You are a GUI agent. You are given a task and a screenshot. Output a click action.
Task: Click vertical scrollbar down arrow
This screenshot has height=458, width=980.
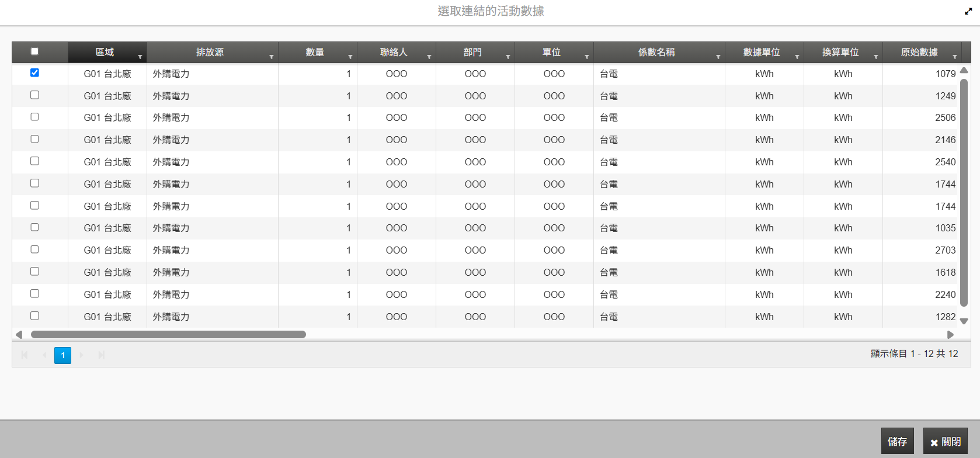point(964,321)
